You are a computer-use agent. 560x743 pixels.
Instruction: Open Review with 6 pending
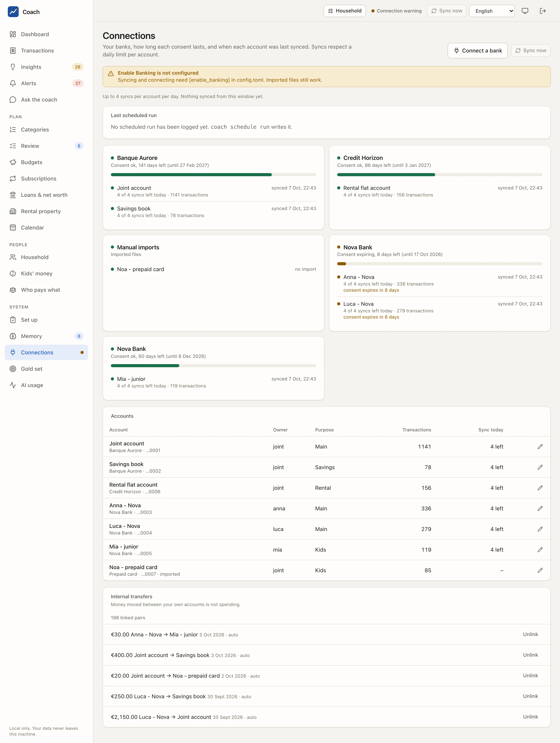pyautogui.click(x=46, y=146)
